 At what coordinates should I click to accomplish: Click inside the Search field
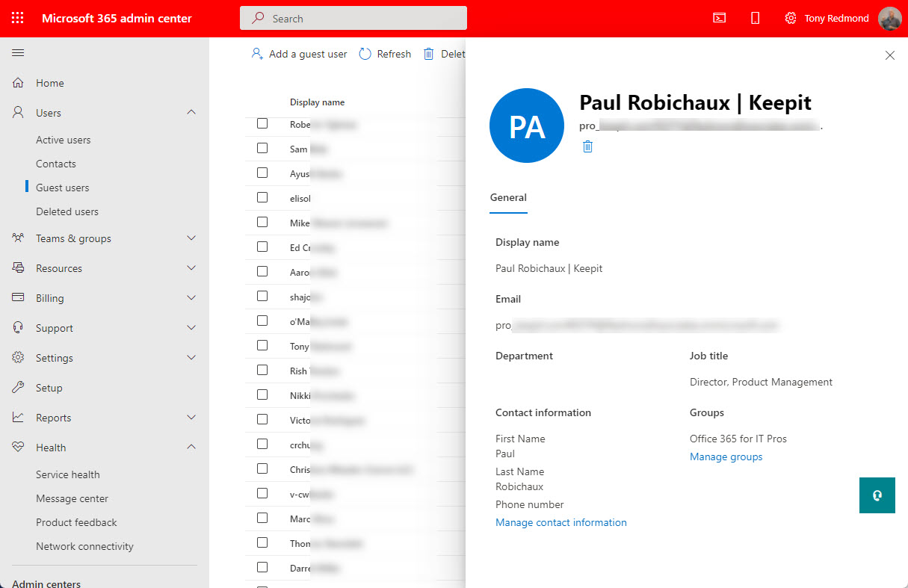tap(353, 17)
